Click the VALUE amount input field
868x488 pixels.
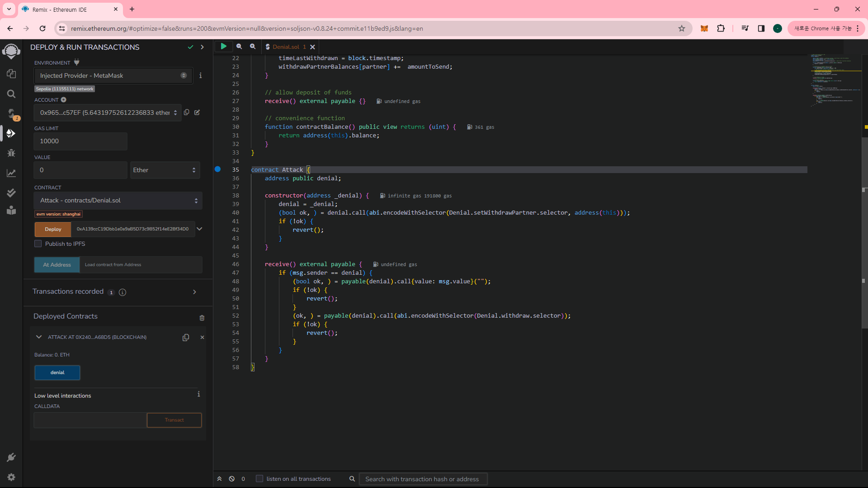[x=80, y=170]
